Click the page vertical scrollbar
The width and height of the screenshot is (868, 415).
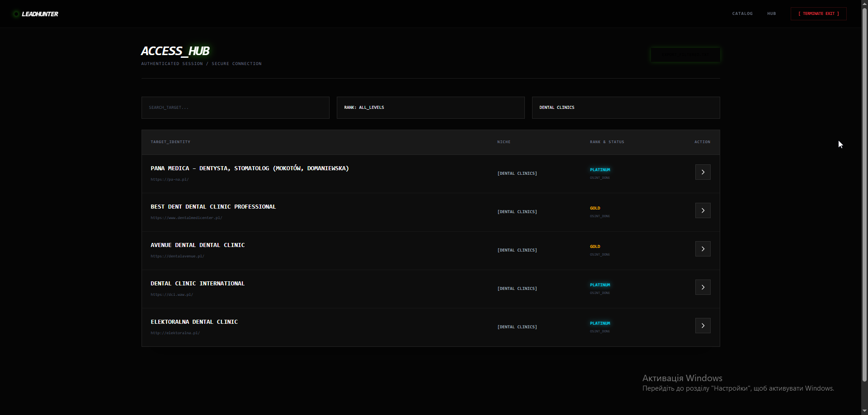(864, 194)
